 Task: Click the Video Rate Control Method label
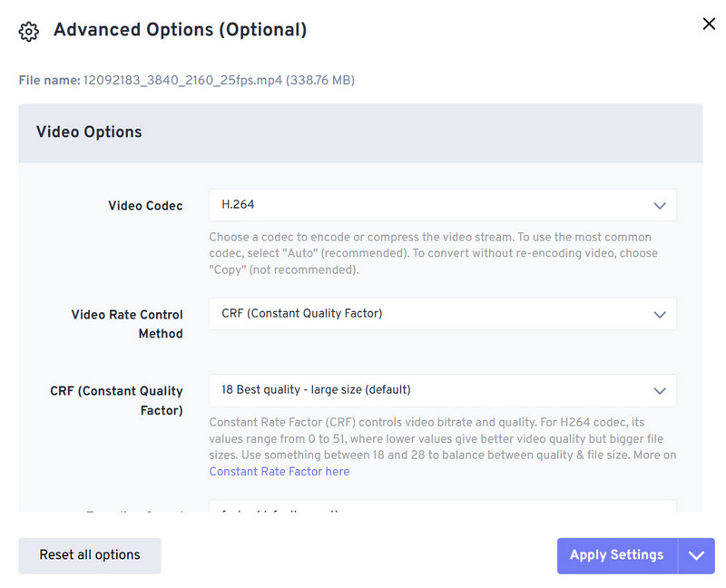pyautogui.click(x=127, y=324)
